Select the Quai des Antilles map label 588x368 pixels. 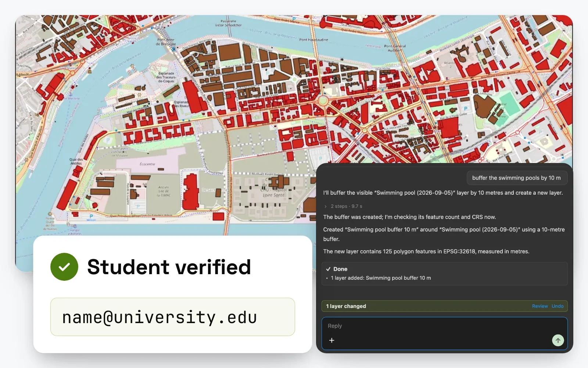point(76,161)
